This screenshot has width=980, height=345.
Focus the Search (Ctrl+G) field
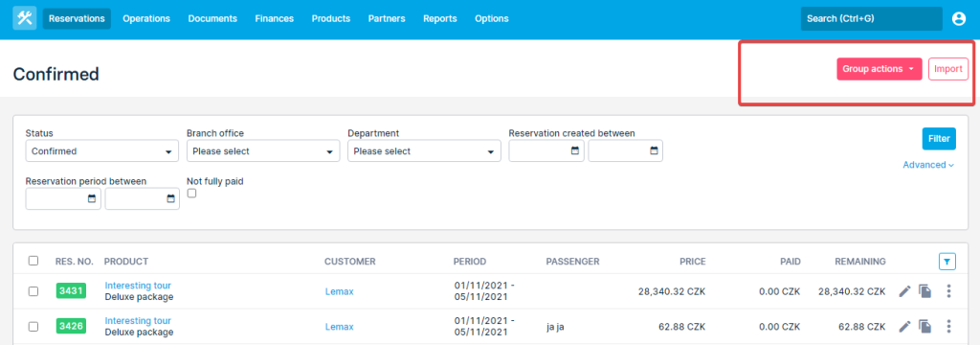[x=871, y=19]
